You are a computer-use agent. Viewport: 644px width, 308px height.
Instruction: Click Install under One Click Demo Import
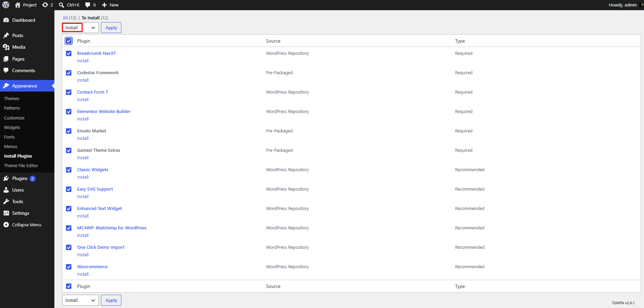tap(83, 255)
